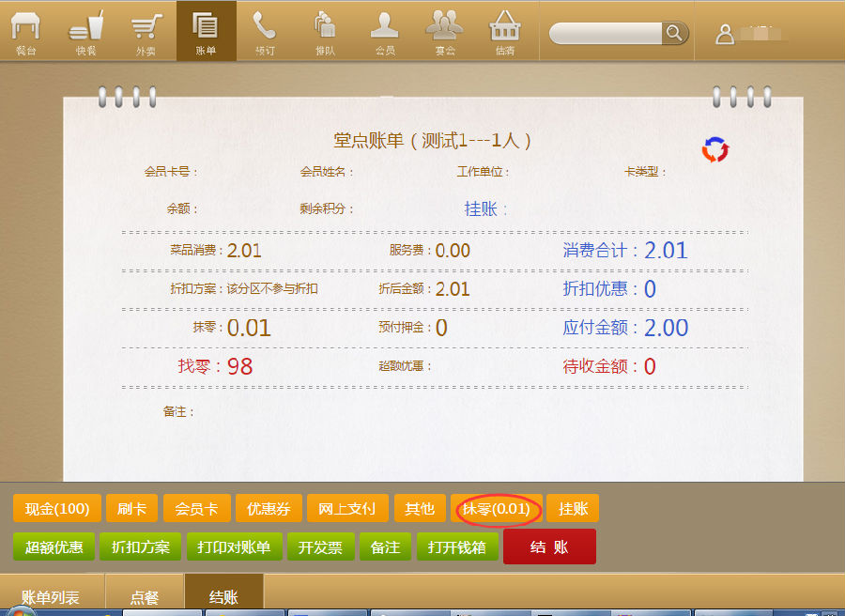Switch to 快餐 fast food icon
Viewport: 845px width, 616px height.
85,30
